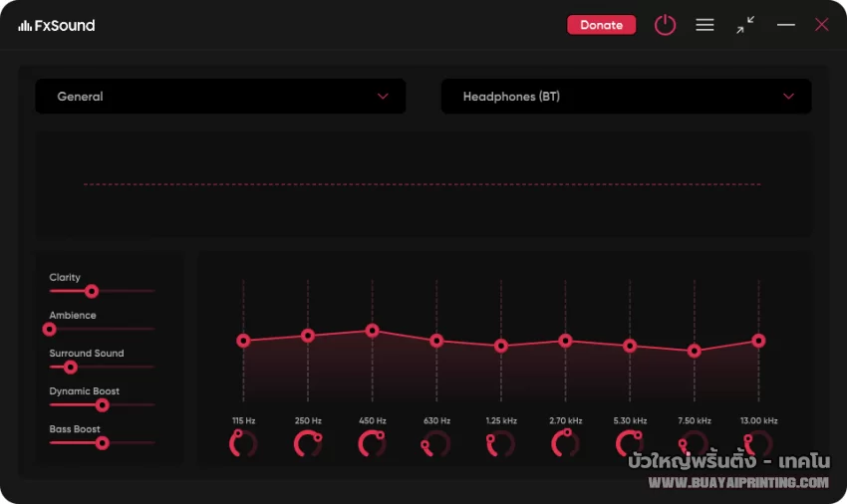Click the Donate button
Viewport: 847px width, 504px height.
pos(601,26)
